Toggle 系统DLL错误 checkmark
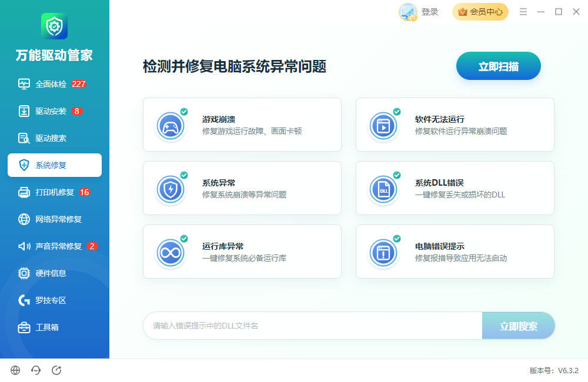 pos(397,175)
